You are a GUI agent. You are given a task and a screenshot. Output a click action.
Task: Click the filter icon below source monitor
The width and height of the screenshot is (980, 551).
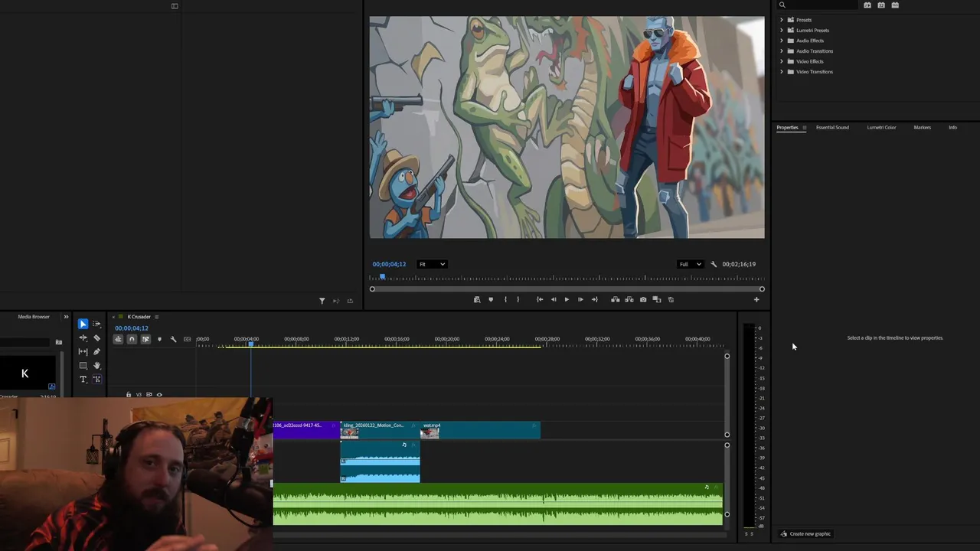pyautogui.click(x=322, y=301)
